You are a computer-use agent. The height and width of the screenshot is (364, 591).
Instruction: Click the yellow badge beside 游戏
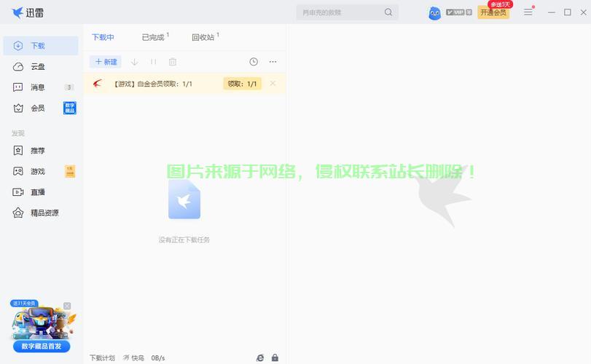(70, 171)
